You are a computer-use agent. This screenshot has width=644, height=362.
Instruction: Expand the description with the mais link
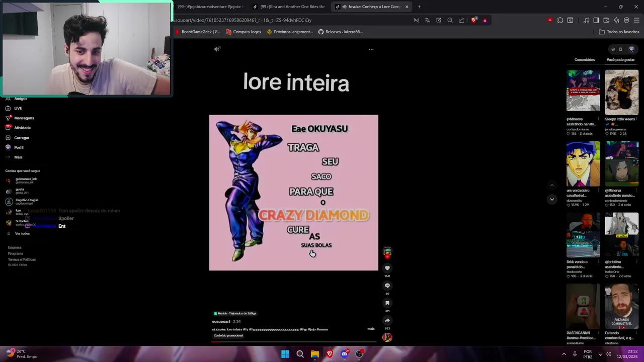pyautogui.click(x=371, y=329)
